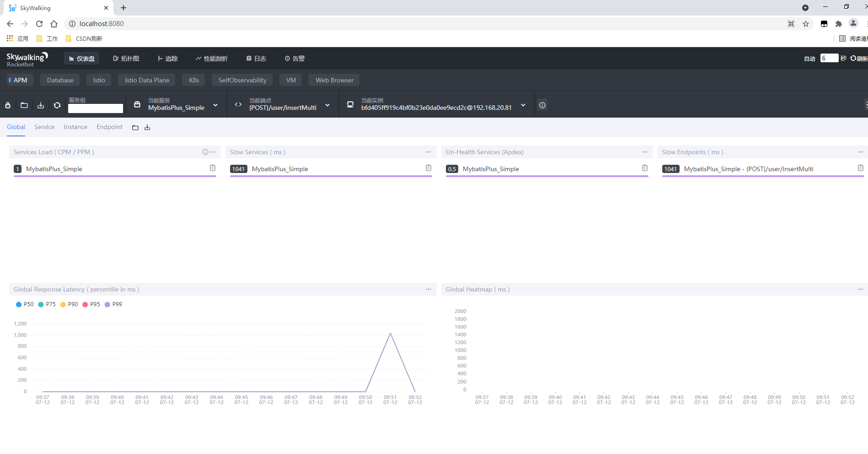The width and height of the screenshot is (868, 454).
Task: Open more options for Global Response Latency
Action: coord(429,289)
